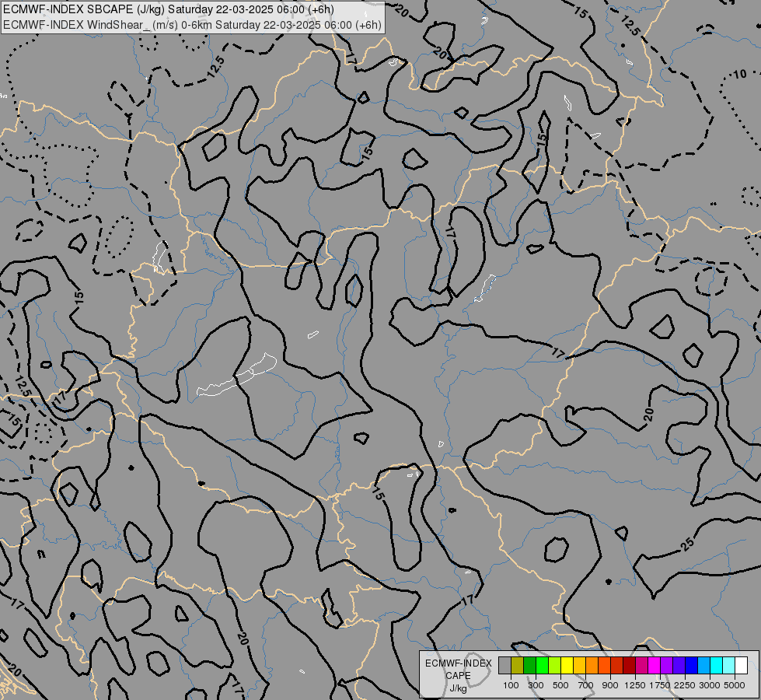This screenshot has height=700, width=761.
Task: Click the olive swatch in the CAPE legend
Action: (518, 665)
